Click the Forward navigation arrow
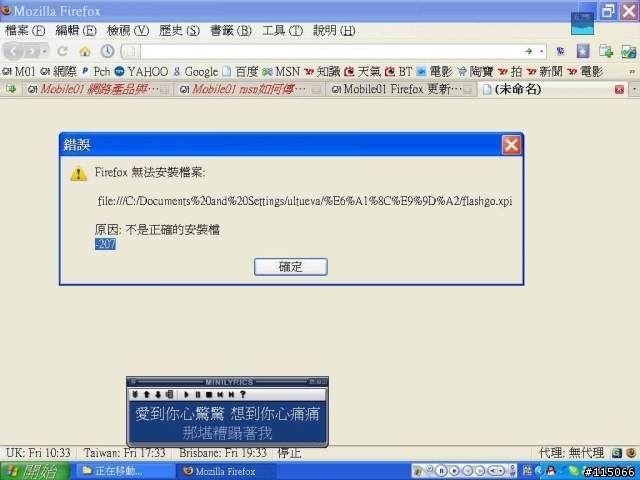This screenshot has width=640, height=480. coord(32,51)
